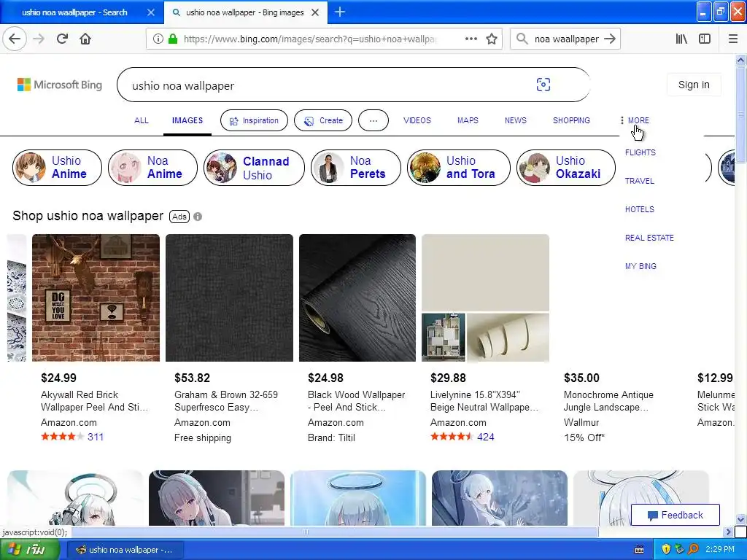The height and width of the screenshot is (560, 747).
Task: Show site information icon in address bar
Action: tap(158, 39)
